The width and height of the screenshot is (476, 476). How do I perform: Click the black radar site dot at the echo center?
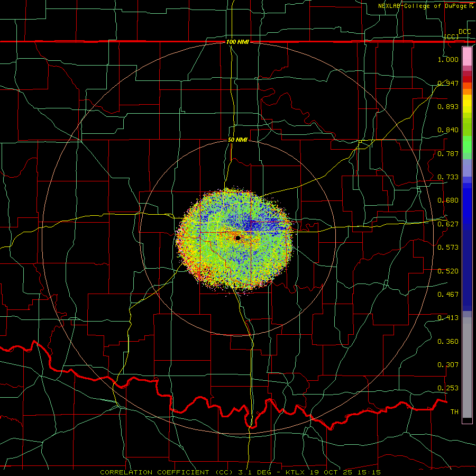click(x=237, y=238)
